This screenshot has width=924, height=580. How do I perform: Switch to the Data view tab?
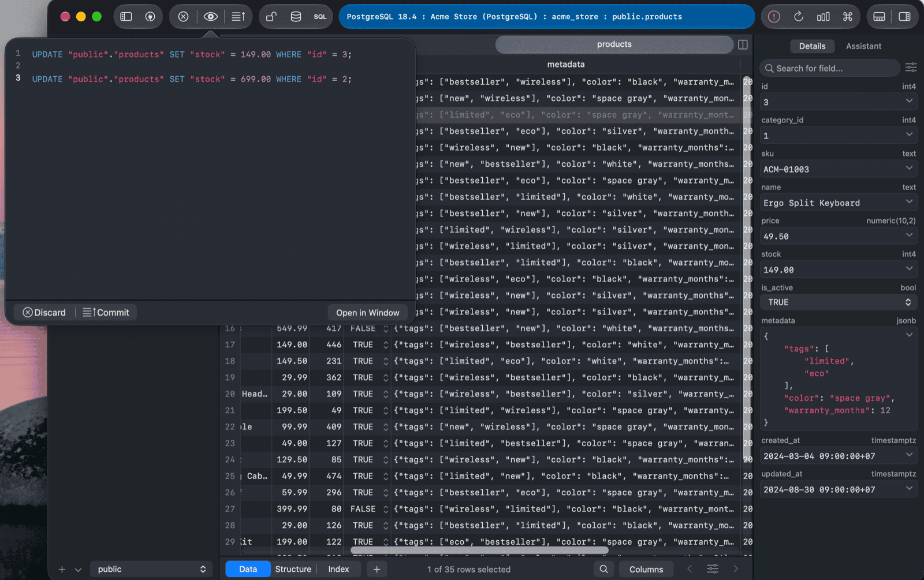click(x=248, y=569)
